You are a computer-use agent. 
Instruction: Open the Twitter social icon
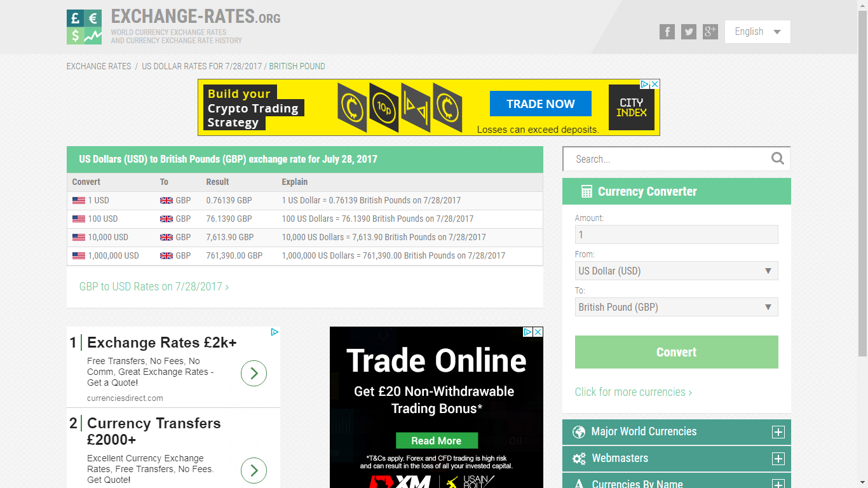(689, 32)
